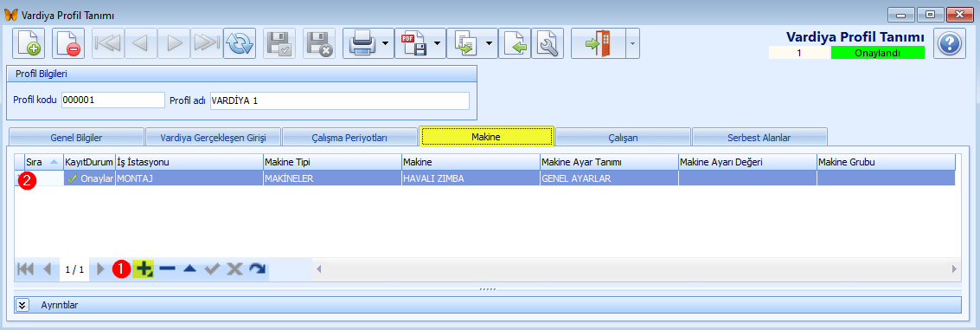Delete the row with the minus icon
Image resolution: width=980 pixels, height=330 pixels.
point(167,269)
